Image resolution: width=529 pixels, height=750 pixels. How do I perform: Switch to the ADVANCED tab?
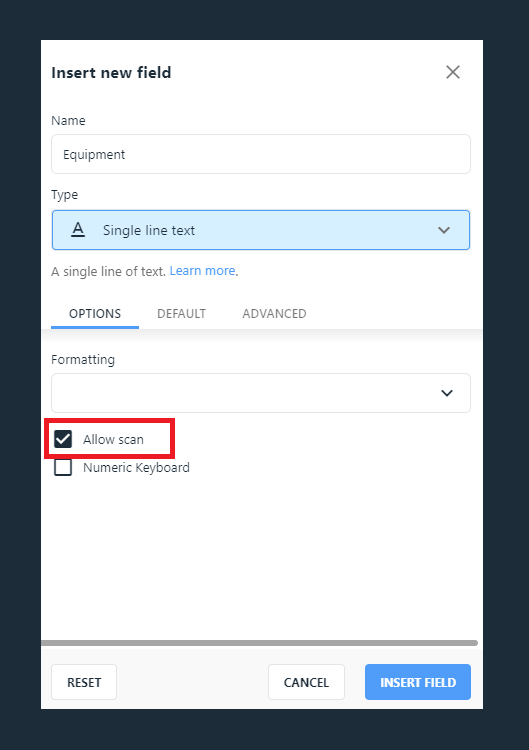pos(274,314)
